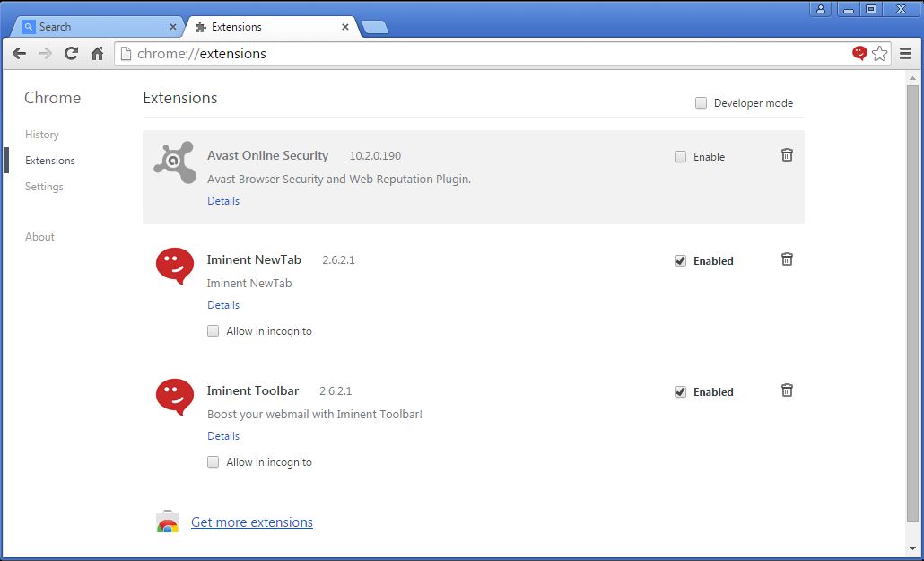Delete Iminent Toolbar using trash icon

point(787,390)
